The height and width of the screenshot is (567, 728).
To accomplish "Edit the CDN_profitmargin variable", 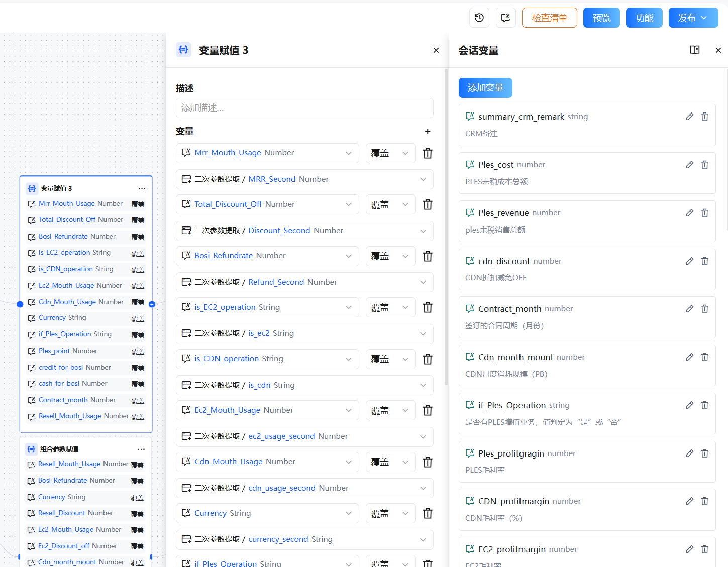I will (689, 501).
